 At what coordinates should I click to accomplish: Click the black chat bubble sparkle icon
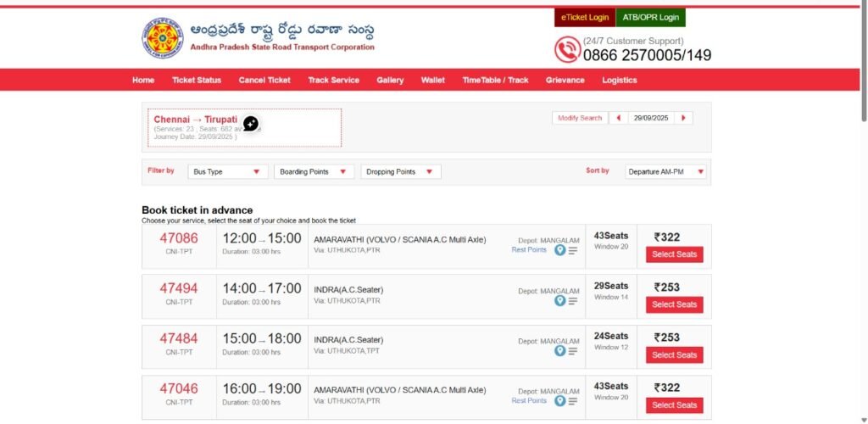[250, 124]
